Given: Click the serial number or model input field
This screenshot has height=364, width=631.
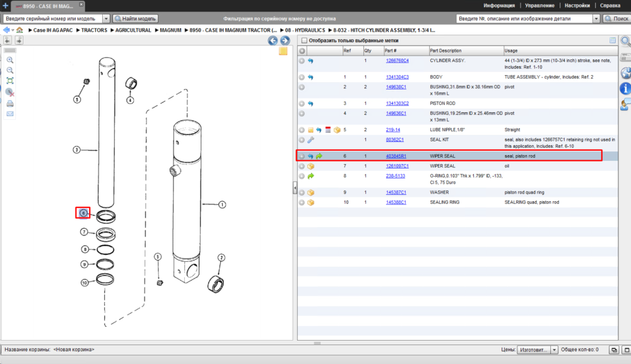Looking at the screenshot, I should click(53, 18).
